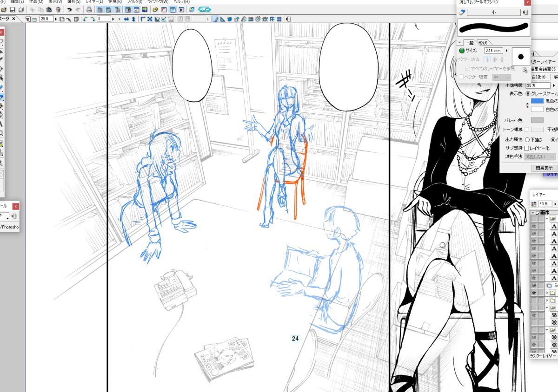Click the eraser size field showing 2.44 mm

tap(493, 51)
